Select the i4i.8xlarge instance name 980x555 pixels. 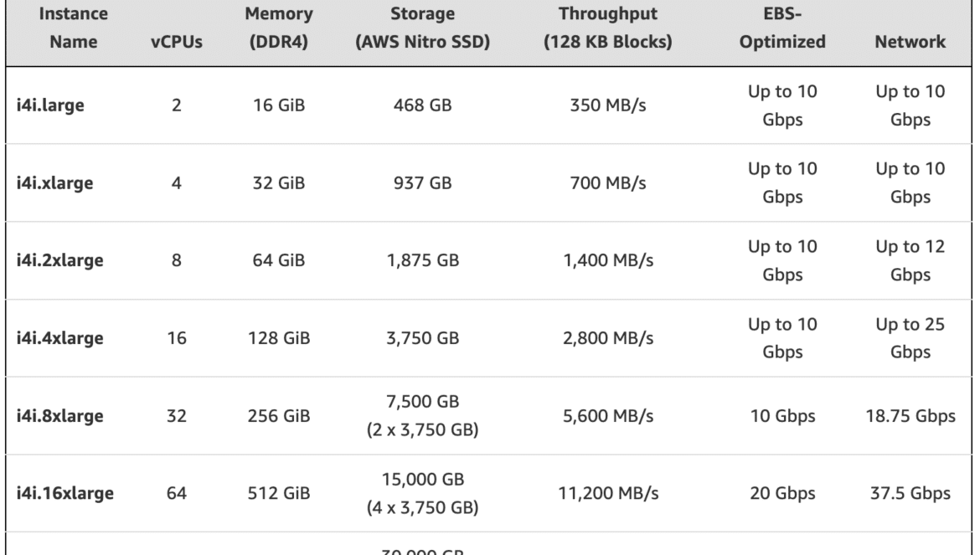59,416
